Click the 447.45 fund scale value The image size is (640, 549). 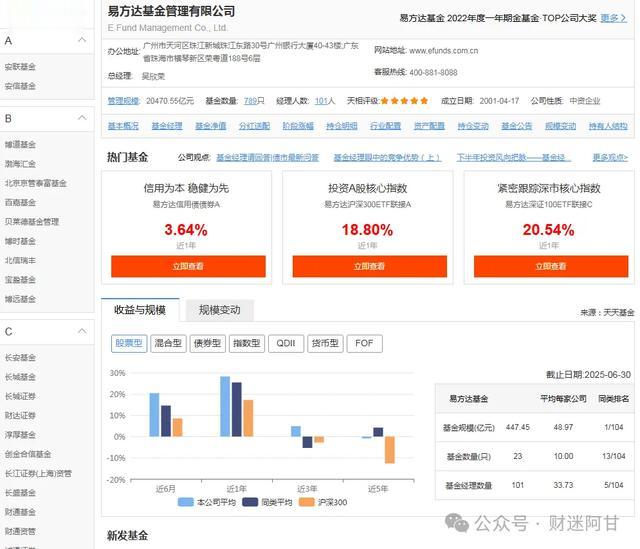[x=518, y=427]
